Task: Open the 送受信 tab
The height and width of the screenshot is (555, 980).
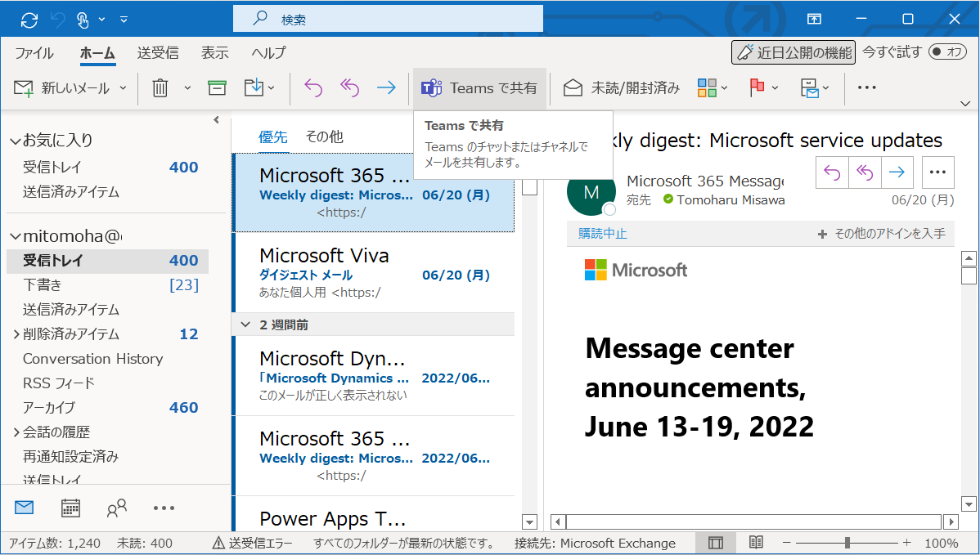Action: (x=158, y=53)
